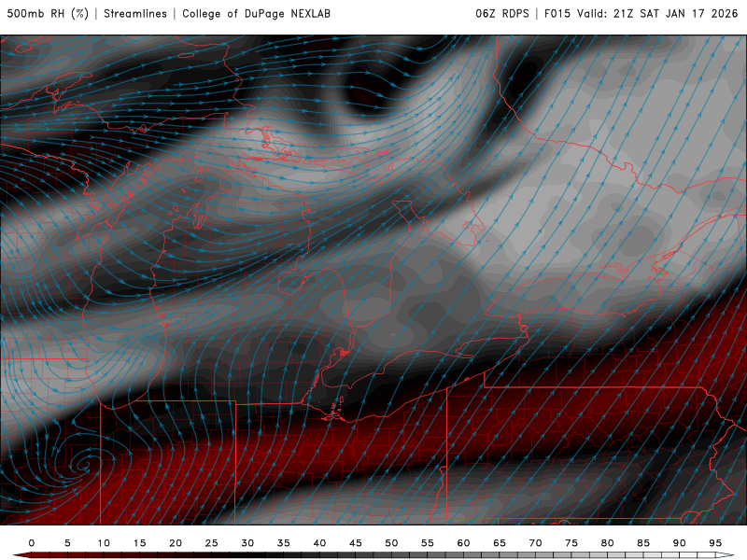Select the 70 tick label on colorbar
The width and height of the screenshot is (747, 560).
pos(535,543)
